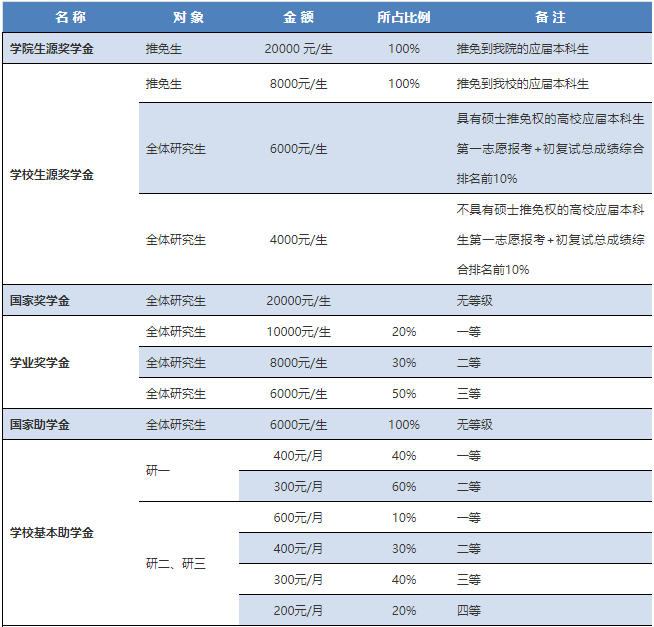Click the note starting 具有硕士推免权的高校
Viewport: 654px width, 627px height.
click(550, 149)
